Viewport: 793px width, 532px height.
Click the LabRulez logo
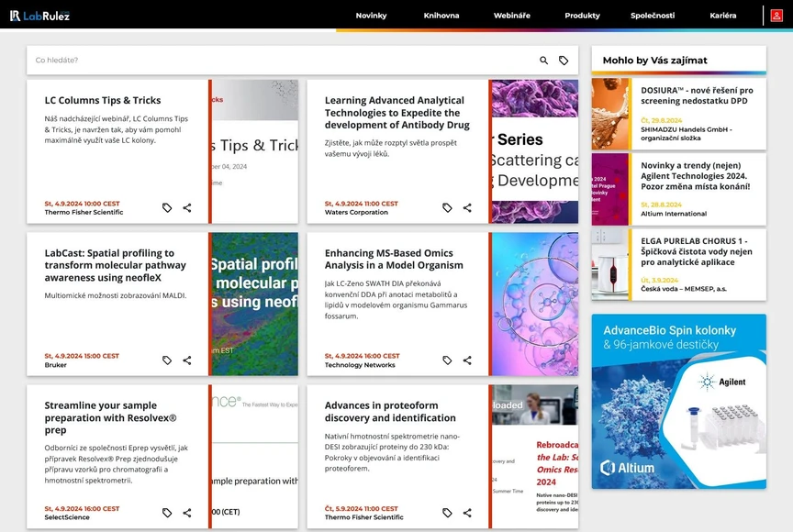click(39, 16)
